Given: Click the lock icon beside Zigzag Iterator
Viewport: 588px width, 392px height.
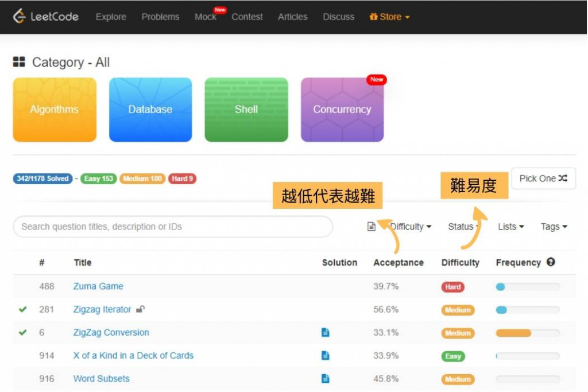Looking at the screenshot, I should coord(140,309).
